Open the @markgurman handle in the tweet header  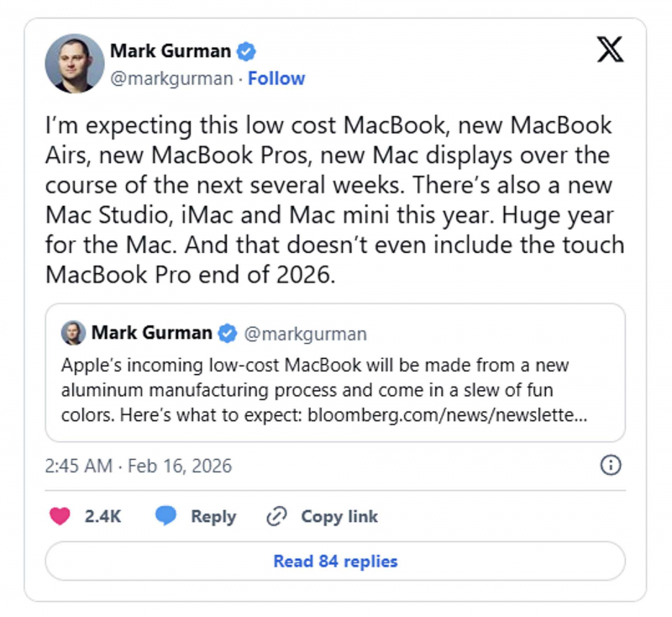tap(171, 79)
